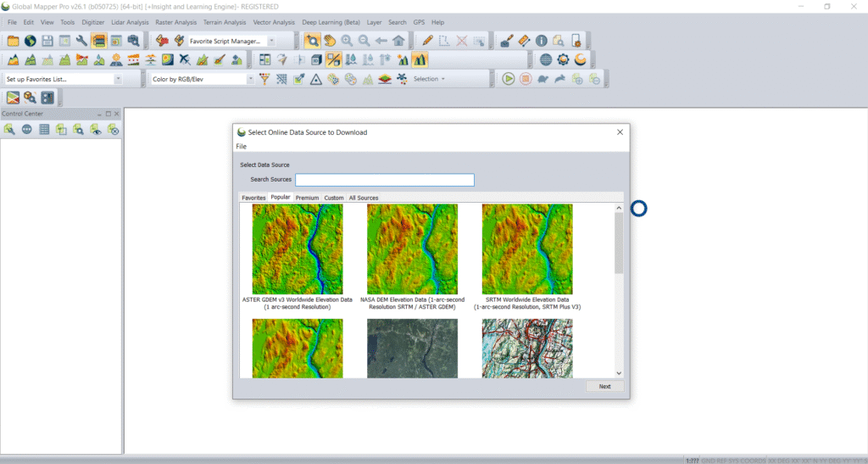This screenshot has width=868, height=464.
Task: Open Configuration via wrench icon
Action: tap(82, 41)
